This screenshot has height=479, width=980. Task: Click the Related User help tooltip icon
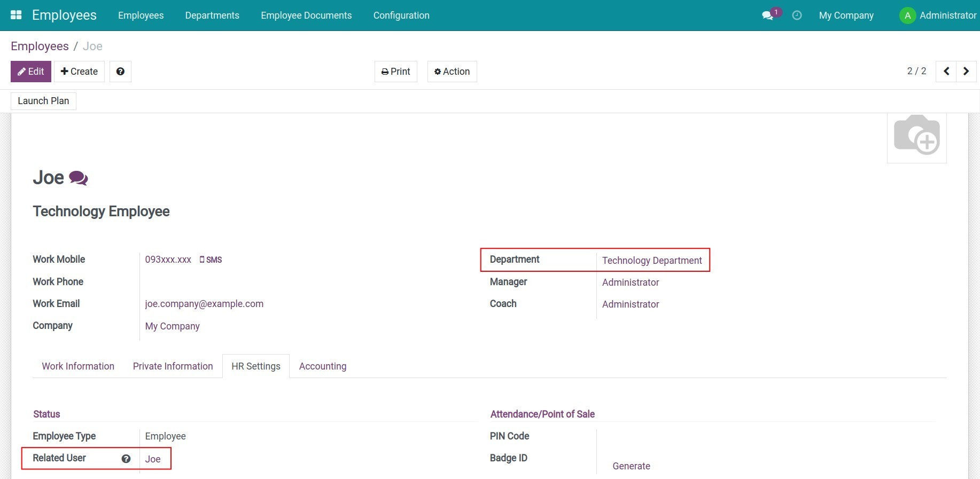tap(126, 459)
